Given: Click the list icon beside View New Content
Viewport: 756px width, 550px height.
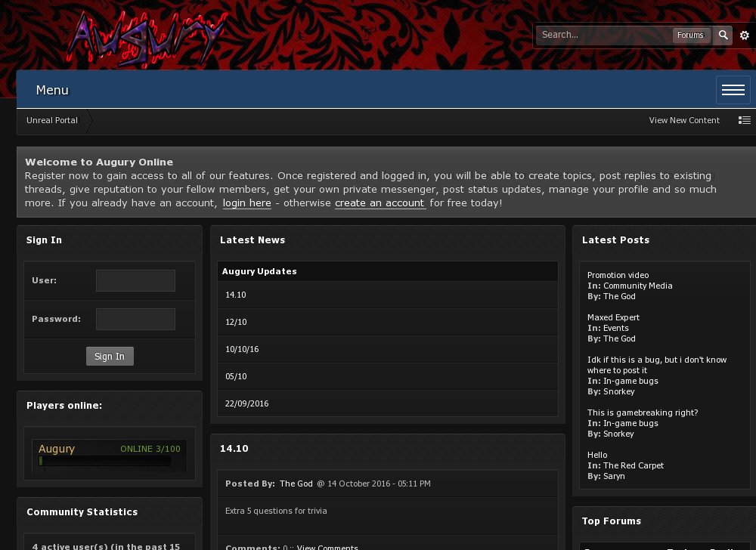Looking at the screenshot, I should coord(744,120).
